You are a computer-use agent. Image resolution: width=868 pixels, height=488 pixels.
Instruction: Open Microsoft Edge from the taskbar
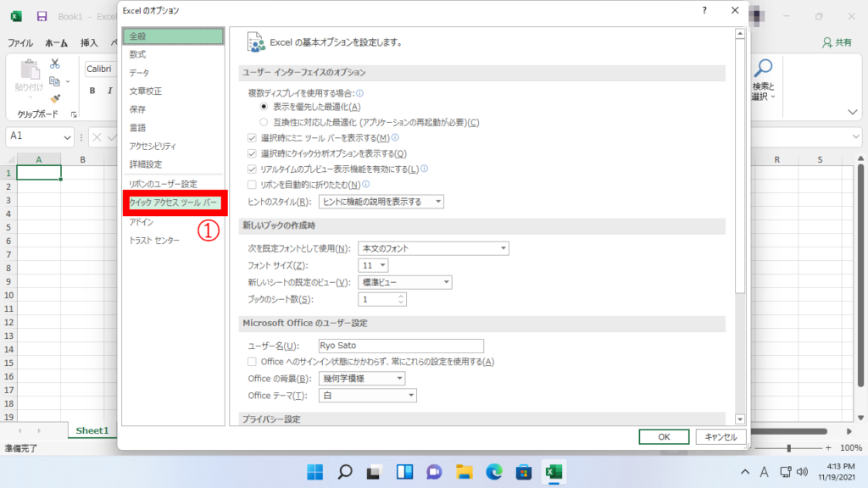[x=493, y=472]
